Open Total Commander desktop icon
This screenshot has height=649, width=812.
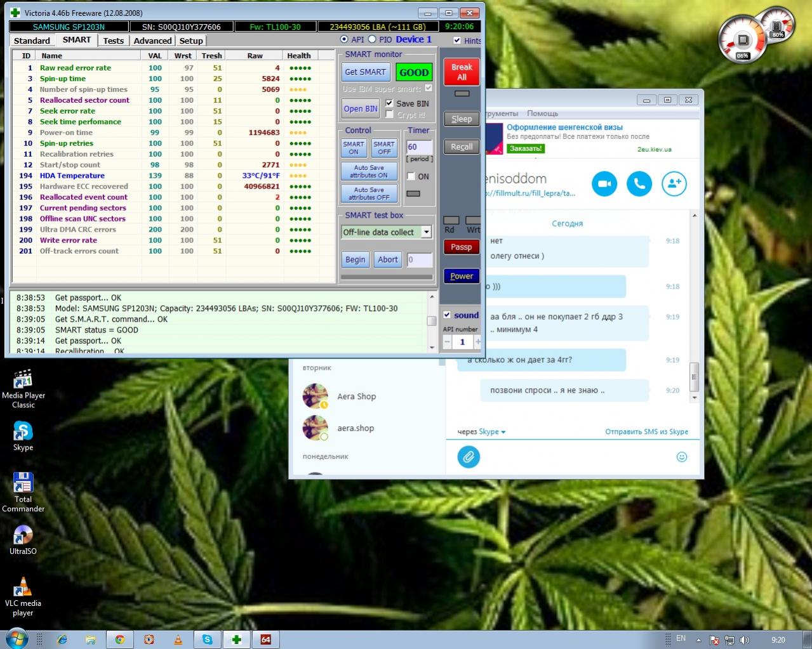tap(23, 492)
